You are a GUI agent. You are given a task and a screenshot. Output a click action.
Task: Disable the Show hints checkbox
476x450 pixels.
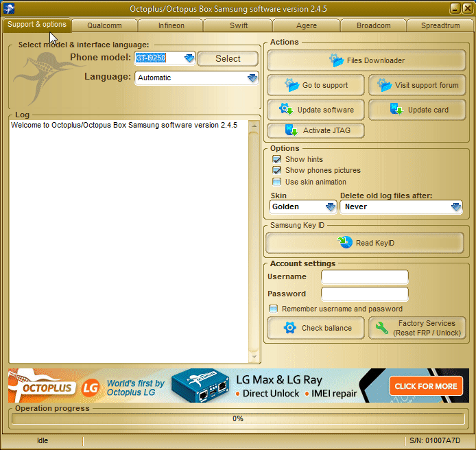(x=276, y=159)
